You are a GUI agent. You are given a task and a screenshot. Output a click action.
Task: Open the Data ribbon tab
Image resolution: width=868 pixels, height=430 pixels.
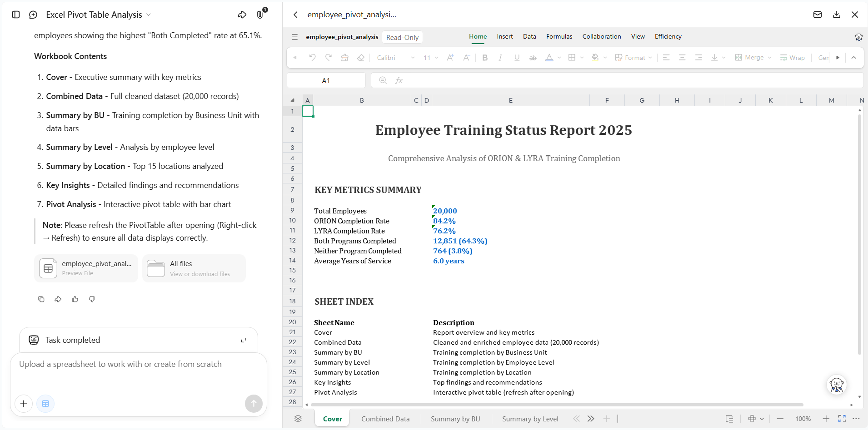coord(529,37)
